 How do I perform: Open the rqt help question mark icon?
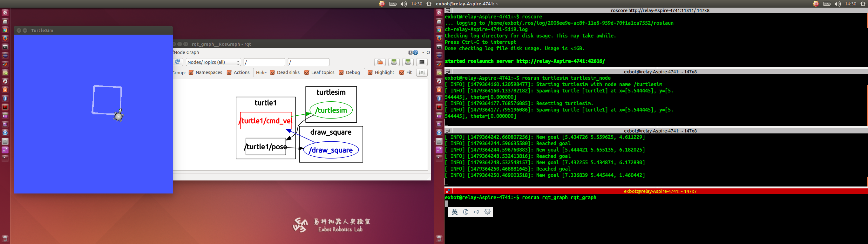coord(416,52)
